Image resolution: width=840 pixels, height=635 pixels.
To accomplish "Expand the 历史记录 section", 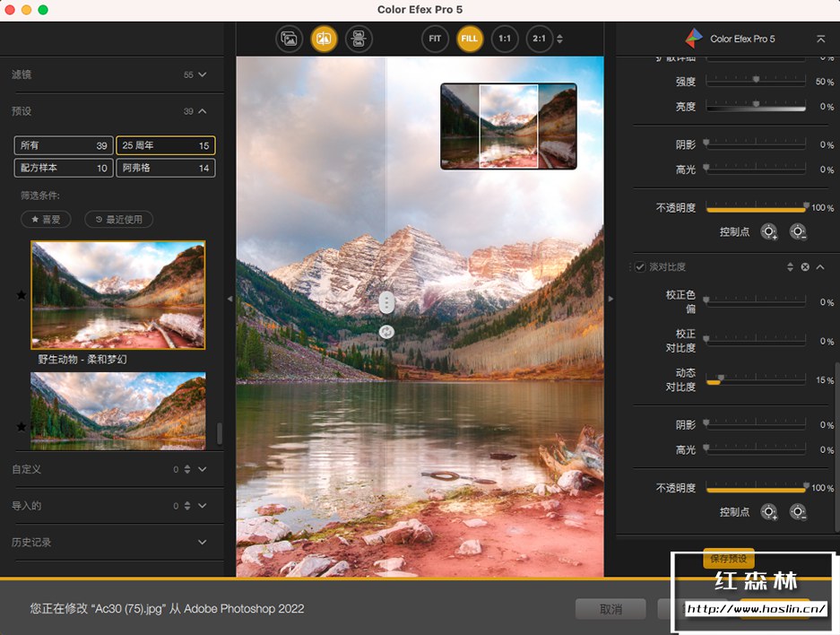I will pyautogui.click(x=202, y=542).
